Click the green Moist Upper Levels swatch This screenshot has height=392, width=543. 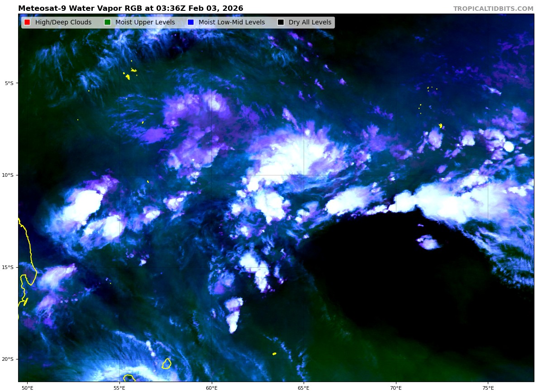(x=107, y=23)
